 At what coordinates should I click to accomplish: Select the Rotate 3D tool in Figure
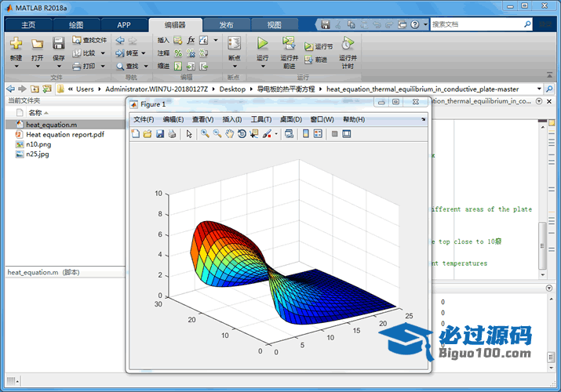pos(242,134)
